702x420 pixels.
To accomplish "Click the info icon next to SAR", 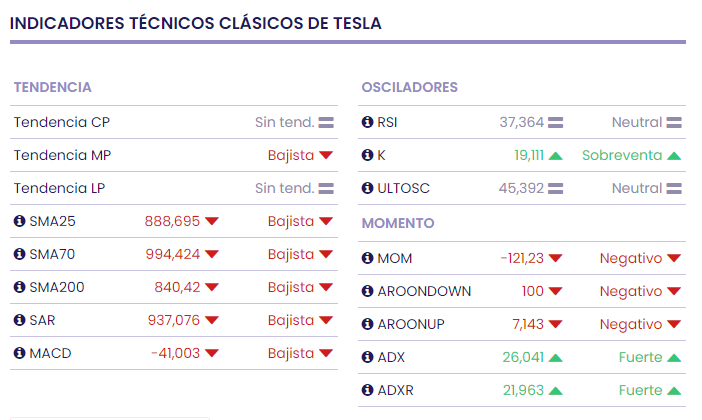I will pyautogui.click(x=19, y=320).
